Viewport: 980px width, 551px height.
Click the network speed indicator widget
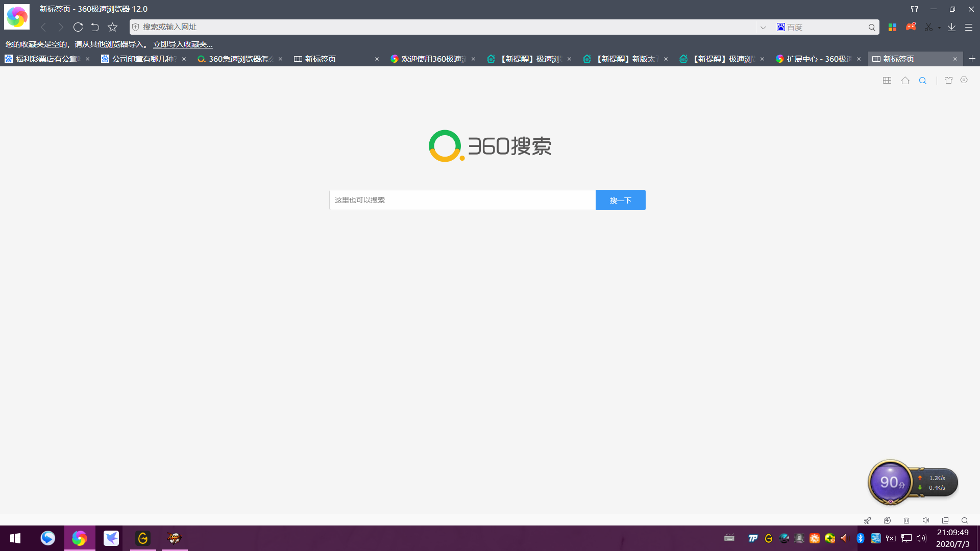point(936,483)
